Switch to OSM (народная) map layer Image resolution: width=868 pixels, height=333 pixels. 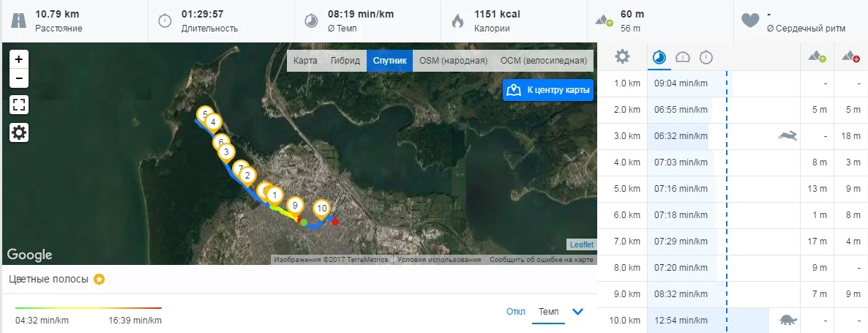pyautogui.click(x=453, y=61)
